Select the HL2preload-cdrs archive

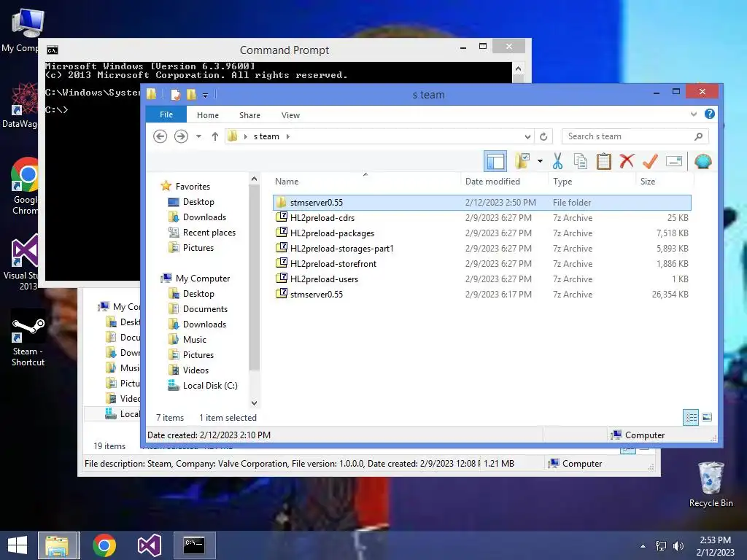(482, 217)
